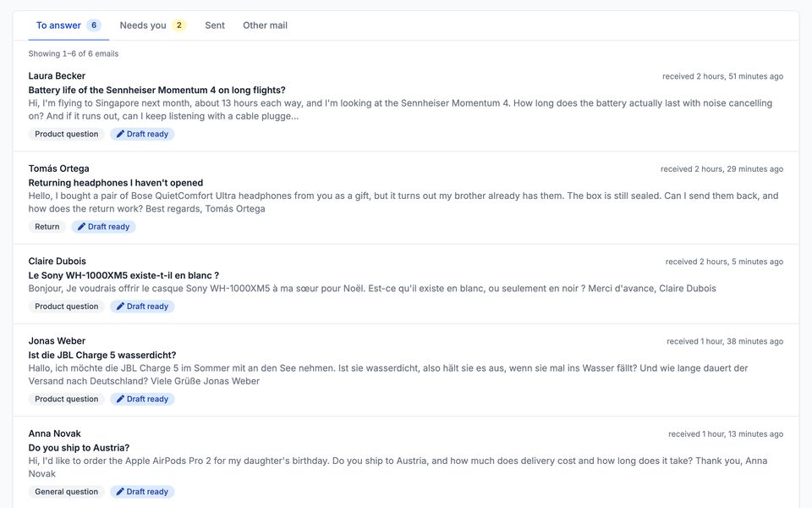The image size is (812, 508).
Task: Click General question tag on Anna Novak's email
Action: [x=66, y=492]
